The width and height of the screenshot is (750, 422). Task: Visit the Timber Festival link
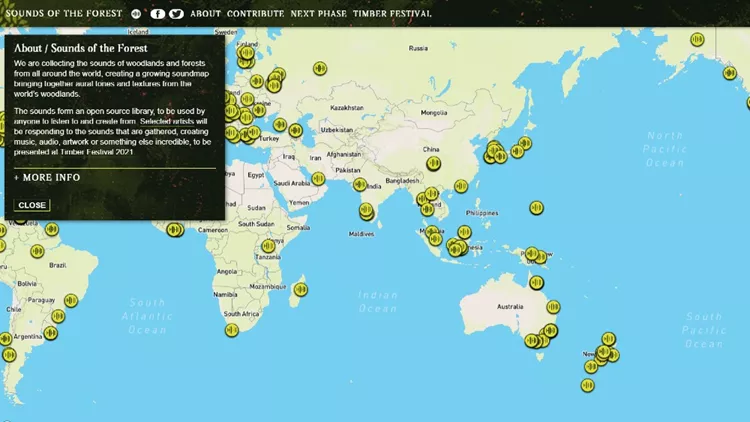coord(392,14)
